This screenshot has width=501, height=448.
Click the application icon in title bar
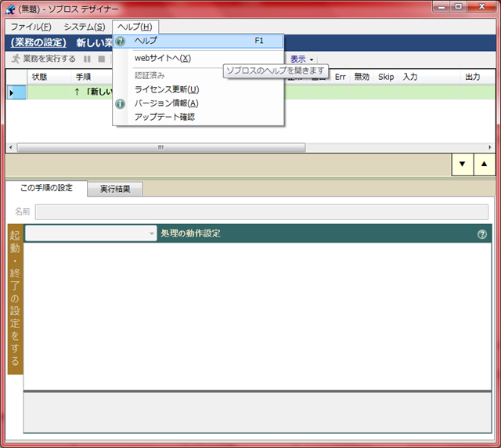pyautogui.click(x=10, y=9)
